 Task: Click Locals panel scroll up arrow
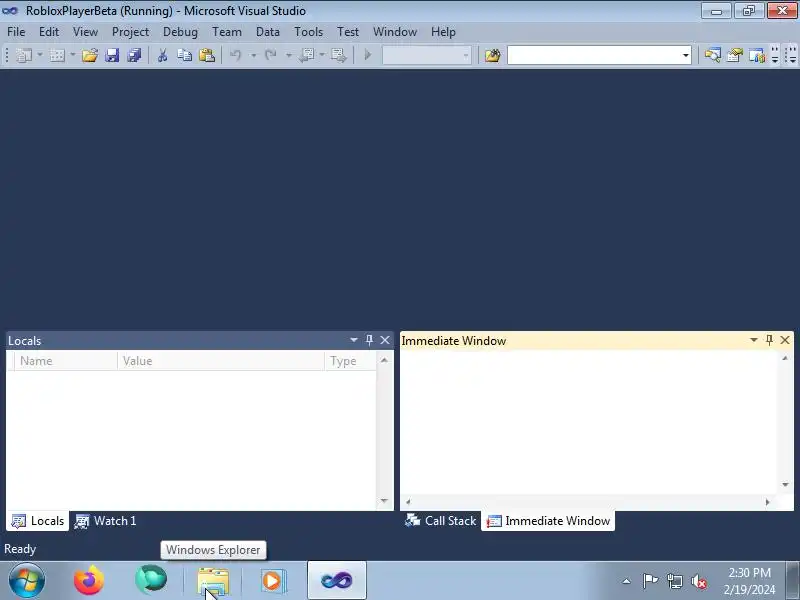tap(384, 360)
